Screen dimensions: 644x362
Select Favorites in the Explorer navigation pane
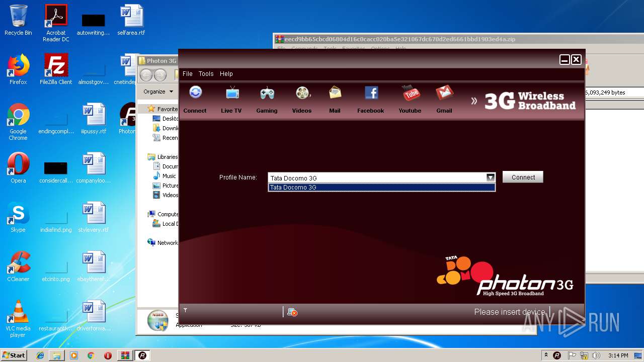click(x=163, y=109)
